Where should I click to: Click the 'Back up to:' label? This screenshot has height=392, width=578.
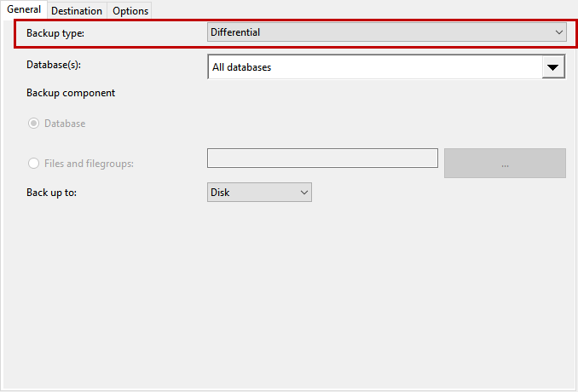[52, 193]
